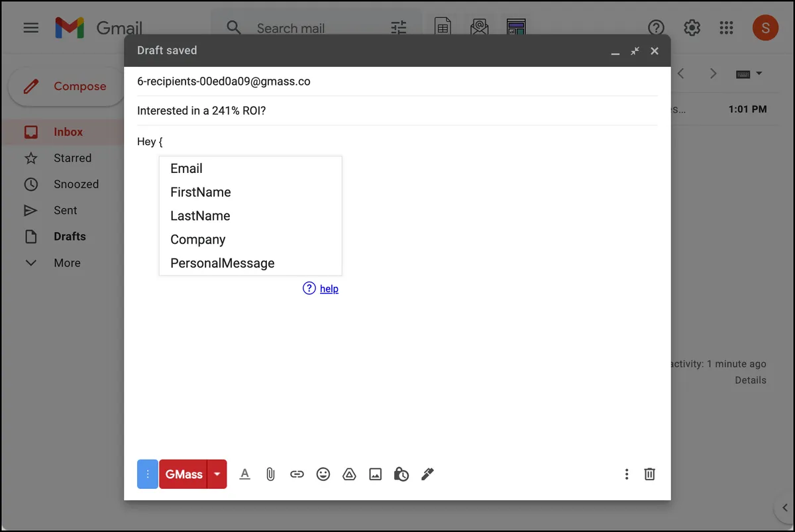
Task: Go to newer messages arrow
Action: (x=680, y=74)
